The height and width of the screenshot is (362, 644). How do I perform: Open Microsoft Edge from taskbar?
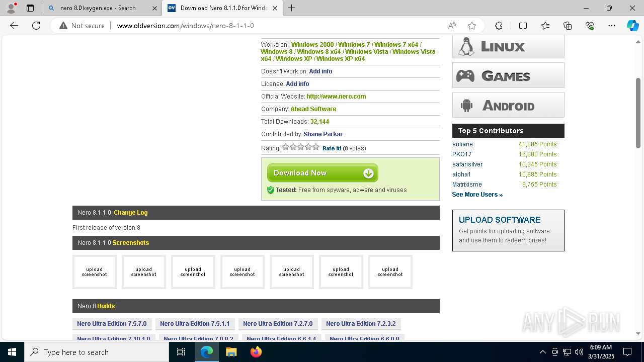(207, 352)
